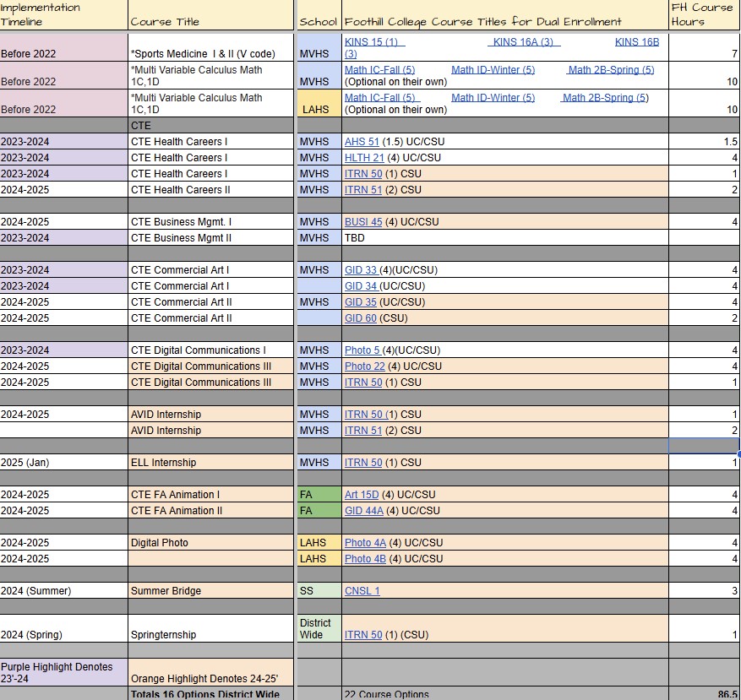Open the GID 34 course link
Screen dimensions: 741x700
click(x=361, y=286)
